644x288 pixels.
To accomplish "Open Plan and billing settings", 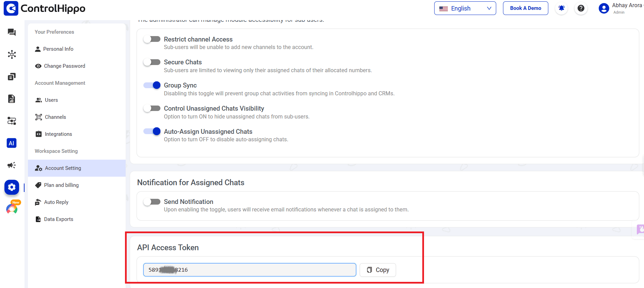I will tap(61, 185).
